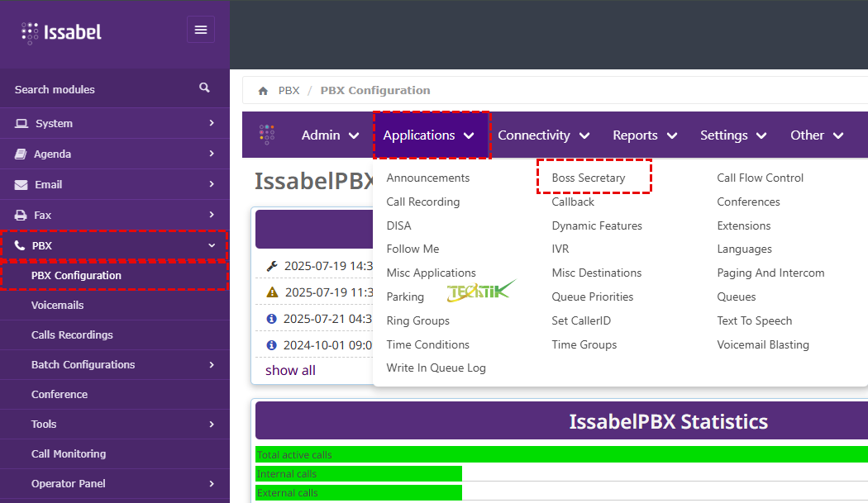Viewport: 868px width, 503px height.
Task: Select Boss Secretary from Applications menu
Action: coord(589,178)
